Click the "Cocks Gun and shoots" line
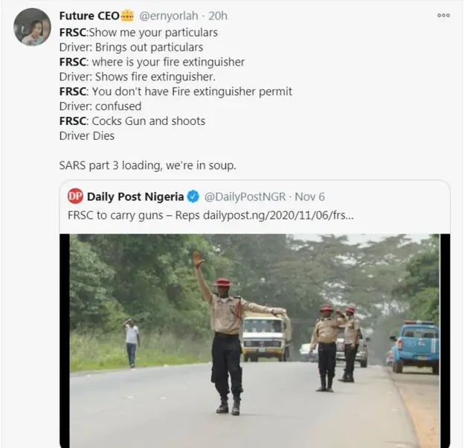The width and height of the screenshot is (476, 448). (132, 121)
